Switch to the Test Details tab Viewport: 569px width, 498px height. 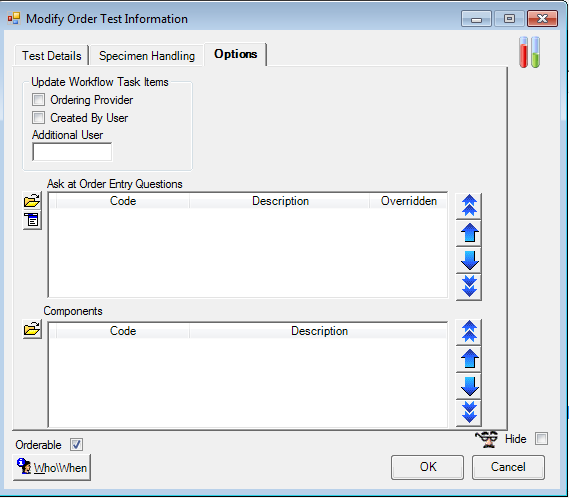click(x=52, y=56)
